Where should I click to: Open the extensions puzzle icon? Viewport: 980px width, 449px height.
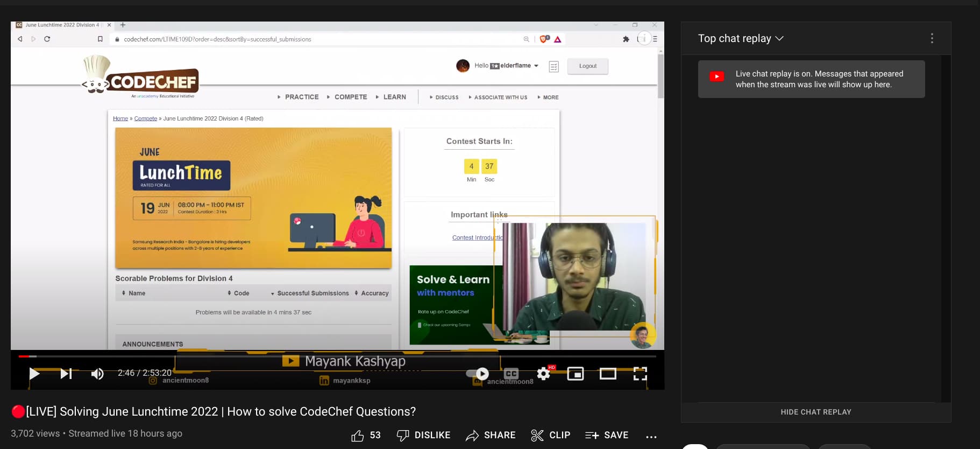coord(626,39)
